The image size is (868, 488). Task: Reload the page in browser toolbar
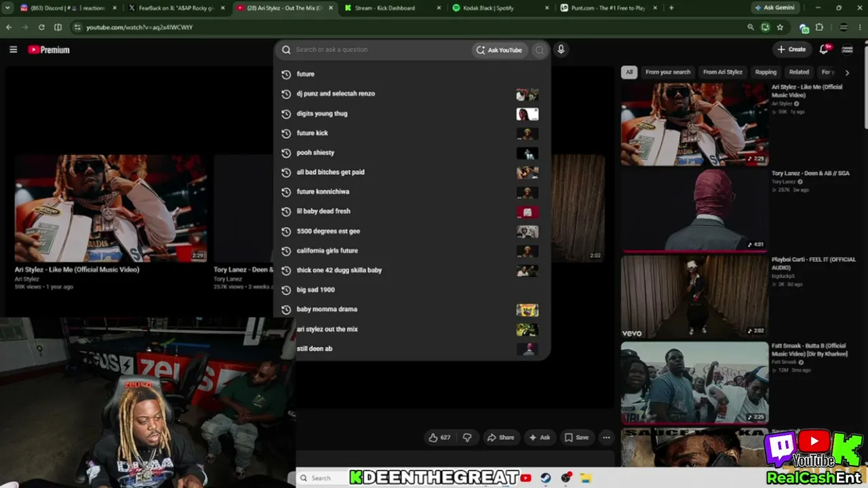click(x=41, y=27)
